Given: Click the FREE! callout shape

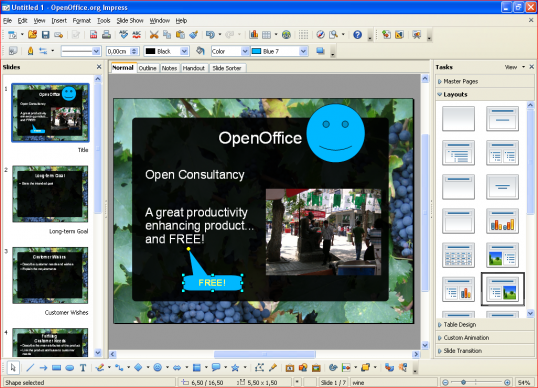Looking at the screenshot, I should click(212, 283).
